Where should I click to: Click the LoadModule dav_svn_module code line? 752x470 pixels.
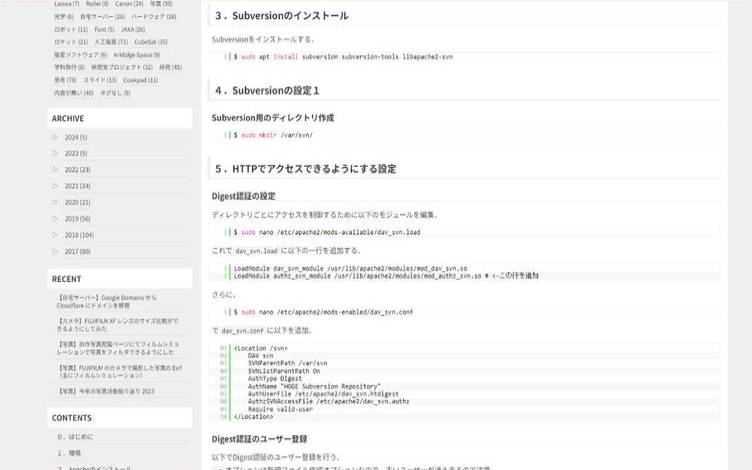pos(350,269)
